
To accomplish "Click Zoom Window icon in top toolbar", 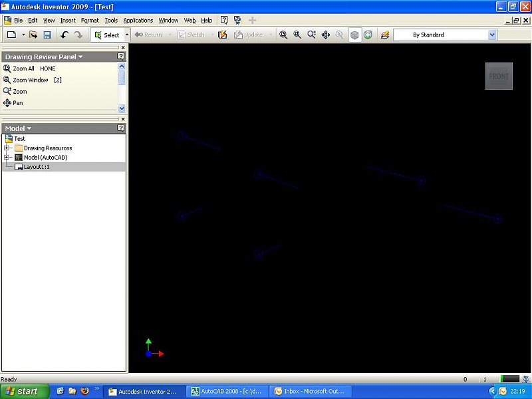I will click(297, 35).
